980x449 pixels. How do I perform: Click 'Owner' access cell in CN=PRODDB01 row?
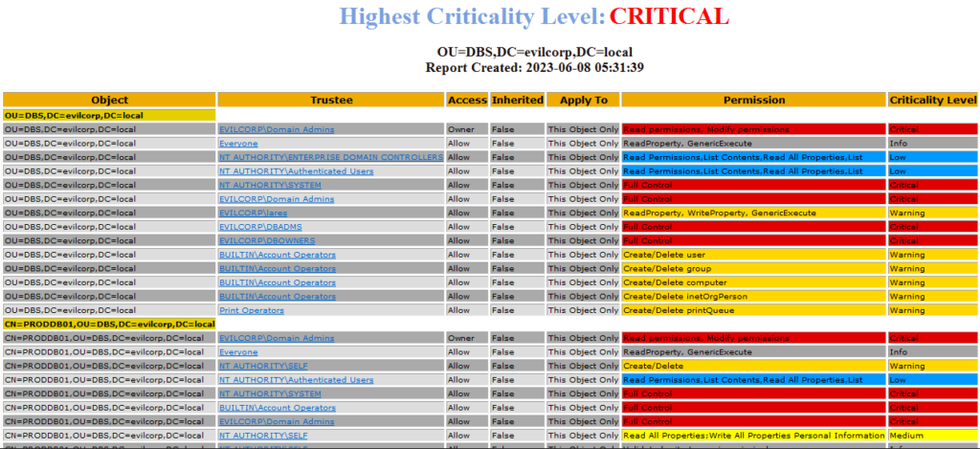pos(467,338)
